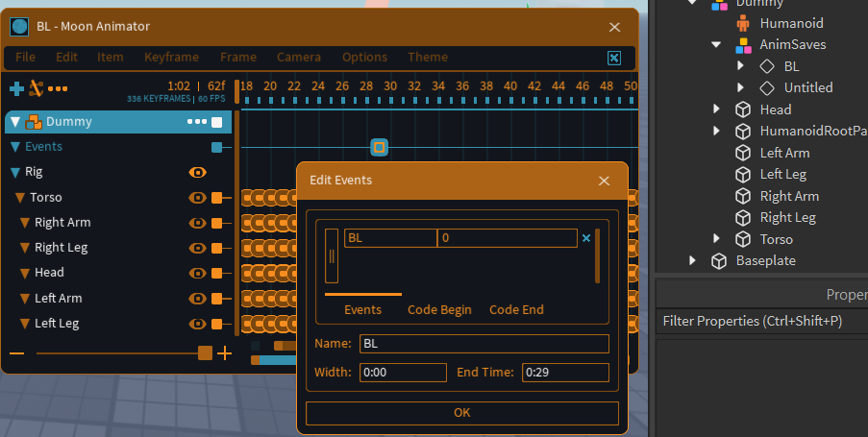Expand the Baseplate item in Explorer
This screenshot has height=437, width=868.
pos(692,260)
